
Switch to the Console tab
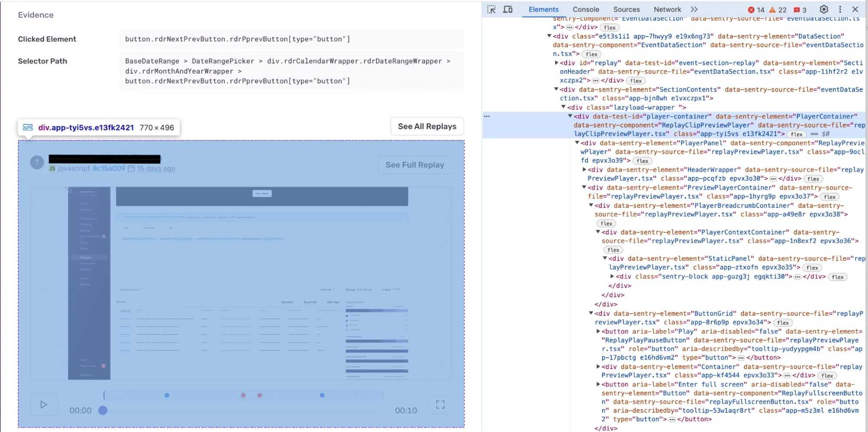[x=586, y=9]
